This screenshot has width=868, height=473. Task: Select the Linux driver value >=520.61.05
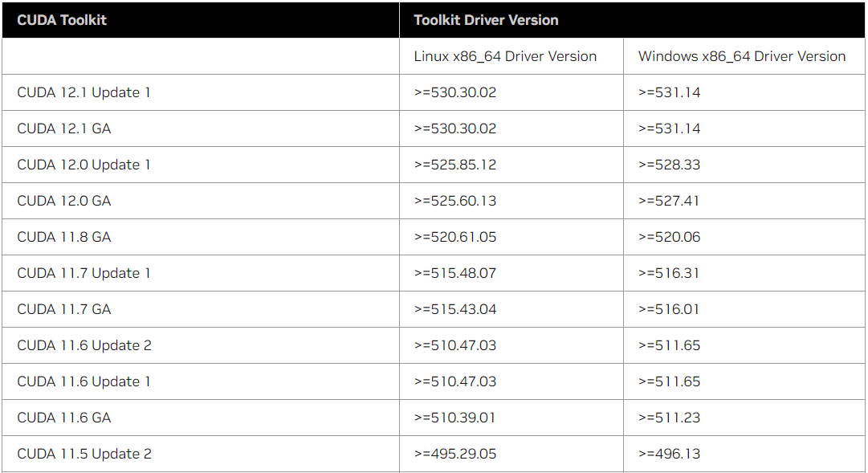pyautogui.click(x=455, y=237)
